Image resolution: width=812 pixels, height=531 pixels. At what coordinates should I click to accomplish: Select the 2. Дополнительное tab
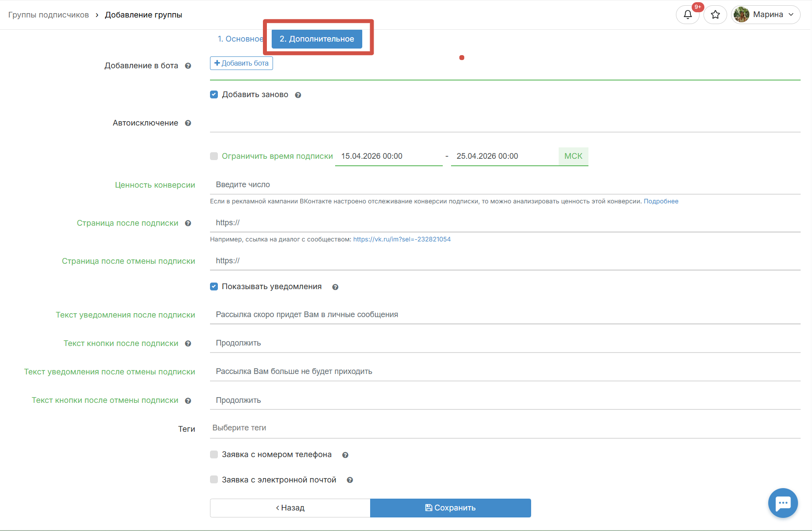click(x=317, y=39)
